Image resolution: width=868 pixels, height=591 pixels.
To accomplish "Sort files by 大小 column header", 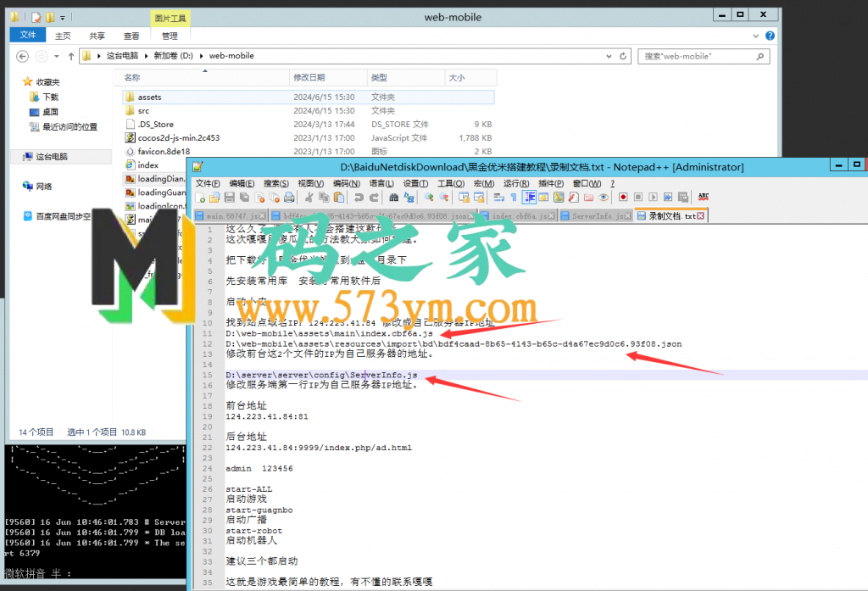I will click(471, 77).
